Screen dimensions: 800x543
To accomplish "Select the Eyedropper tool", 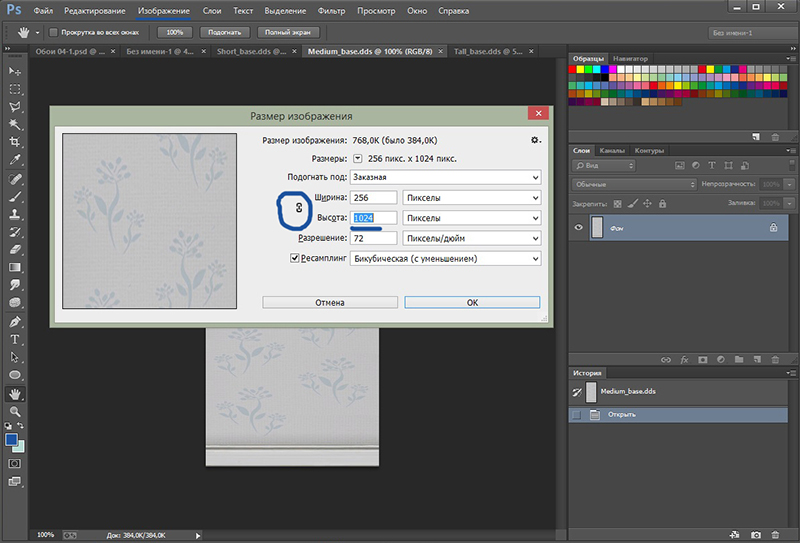I will click(x=15, y=160).
